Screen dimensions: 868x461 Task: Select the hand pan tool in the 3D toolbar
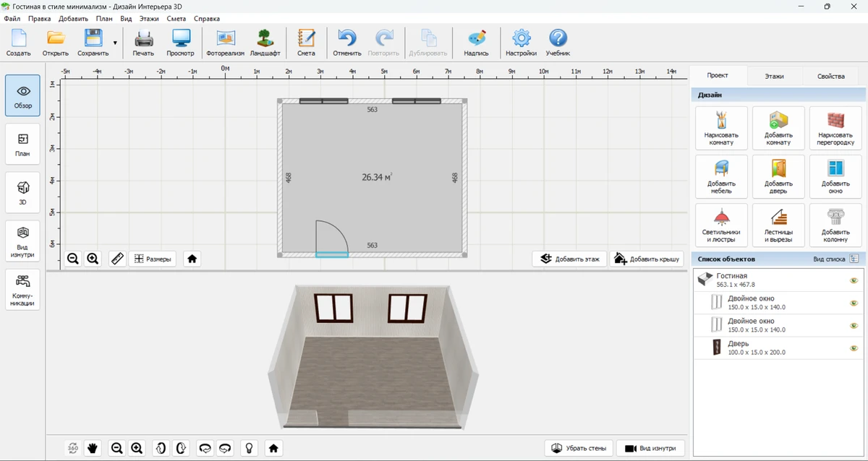click(93, 448)
